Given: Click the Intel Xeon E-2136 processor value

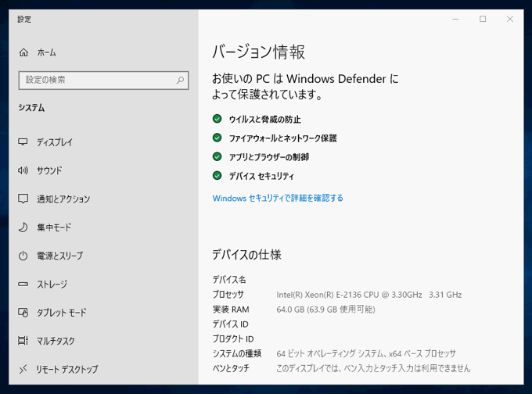Looking at the screenshot, I should tap(369, 295).
